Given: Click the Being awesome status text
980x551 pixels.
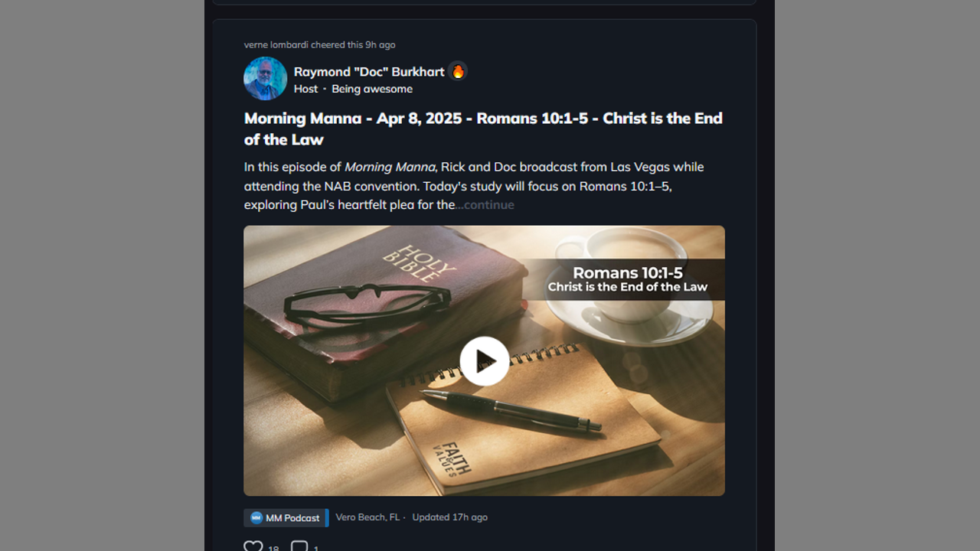Looking at the screenshot, I should pos(372,89).
